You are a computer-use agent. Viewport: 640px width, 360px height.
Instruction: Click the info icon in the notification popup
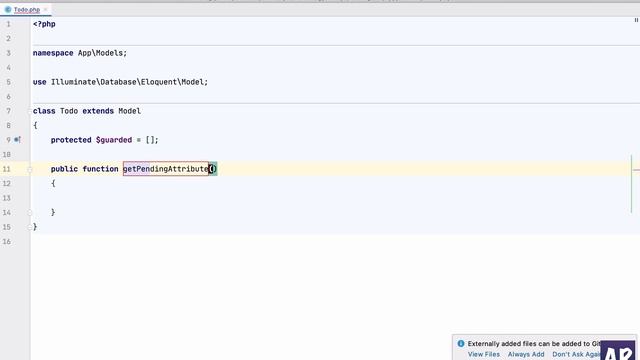[x=461, y=344]
